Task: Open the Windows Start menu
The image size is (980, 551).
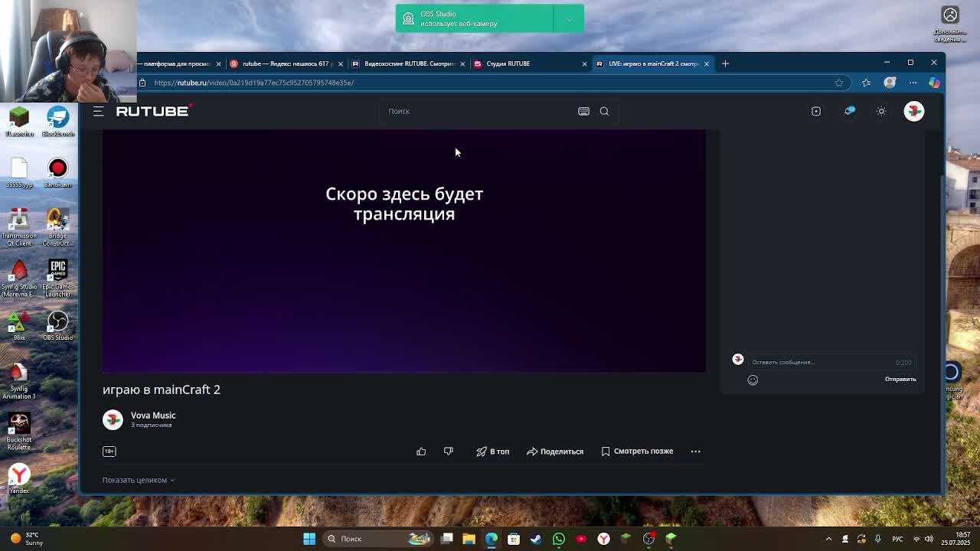Action: pos(309,539)
